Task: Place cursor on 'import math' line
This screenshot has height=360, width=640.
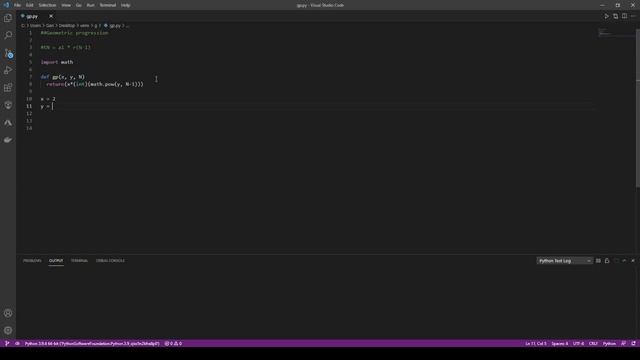Action: (x=57, y=62)
